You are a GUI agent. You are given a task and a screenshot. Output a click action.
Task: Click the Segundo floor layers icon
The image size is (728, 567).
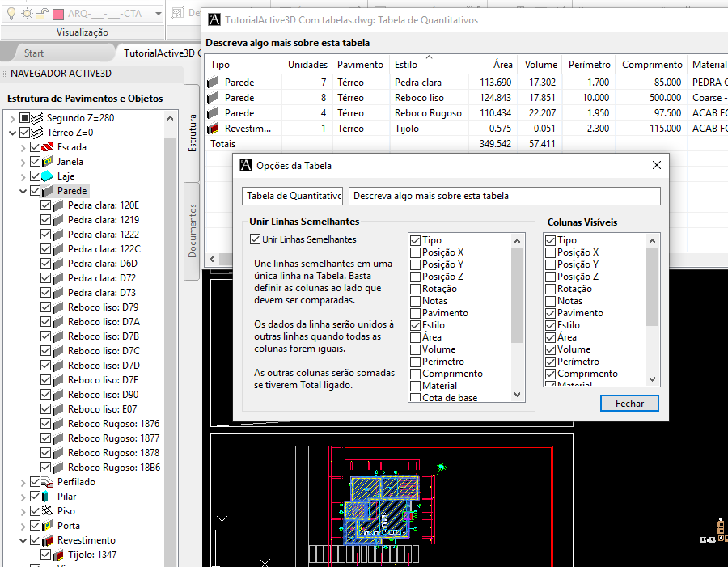coord(37,118)
